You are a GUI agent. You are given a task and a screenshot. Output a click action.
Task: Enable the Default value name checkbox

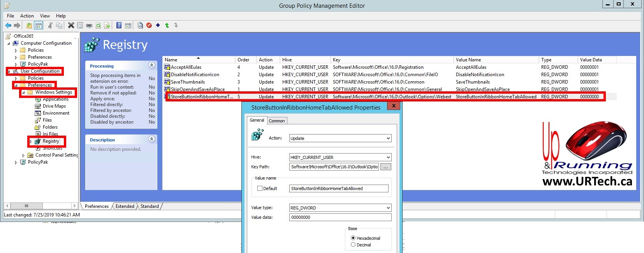click(260, 188)
